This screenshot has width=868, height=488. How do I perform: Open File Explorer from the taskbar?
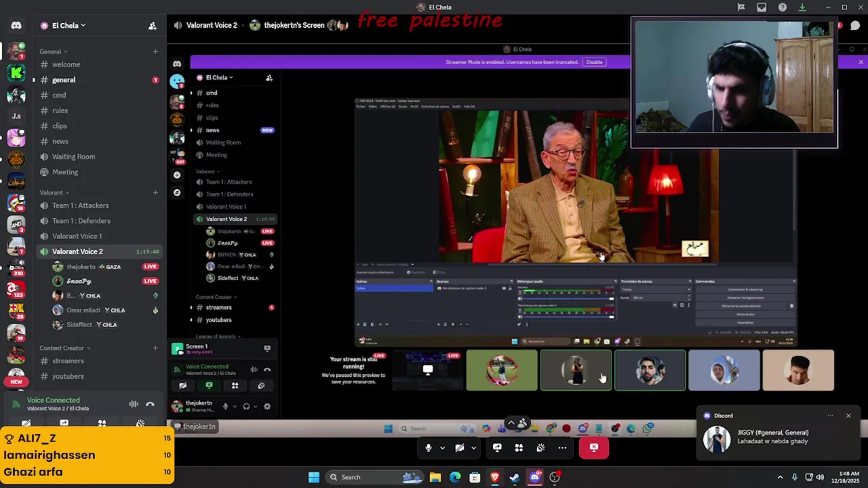435,477
